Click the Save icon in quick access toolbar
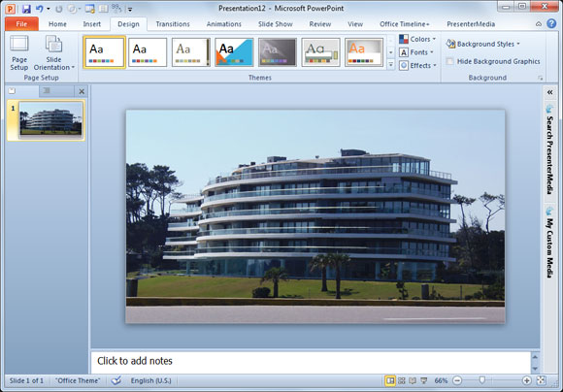Screen dimensions: 563x392 pos(26,9)
